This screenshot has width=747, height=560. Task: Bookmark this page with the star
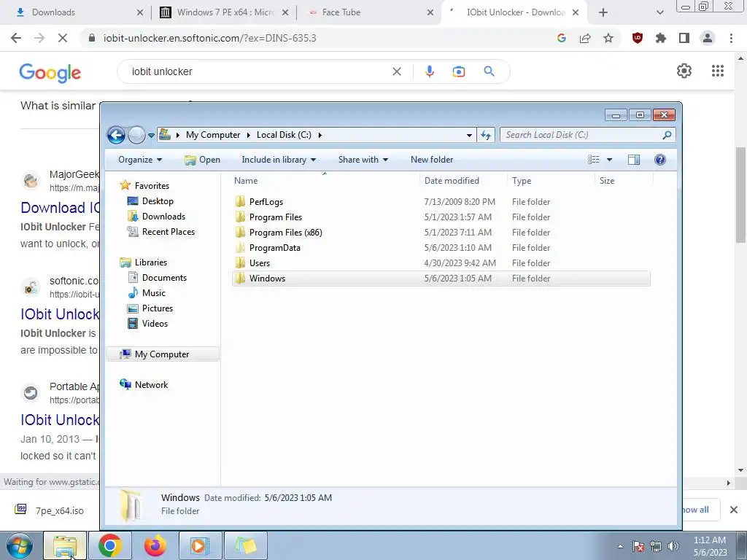[x=608, y=39]
